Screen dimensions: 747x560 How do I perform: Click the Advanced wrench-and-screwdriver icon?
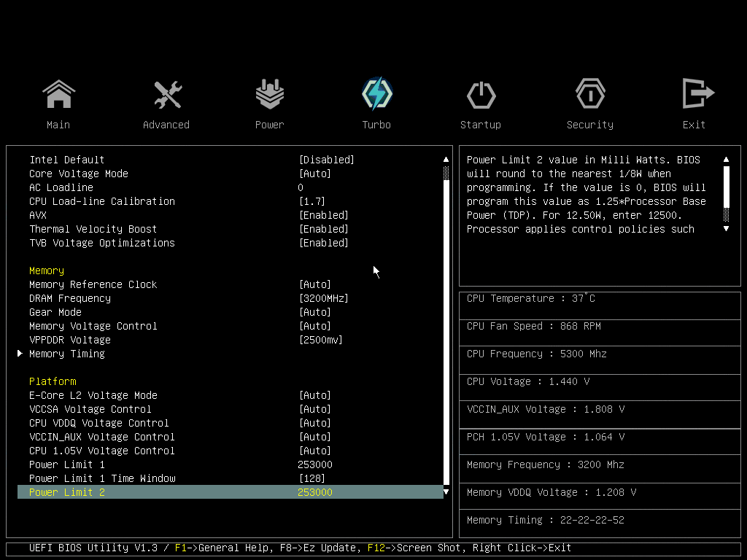pyautogui.click(x=166, y=95)
